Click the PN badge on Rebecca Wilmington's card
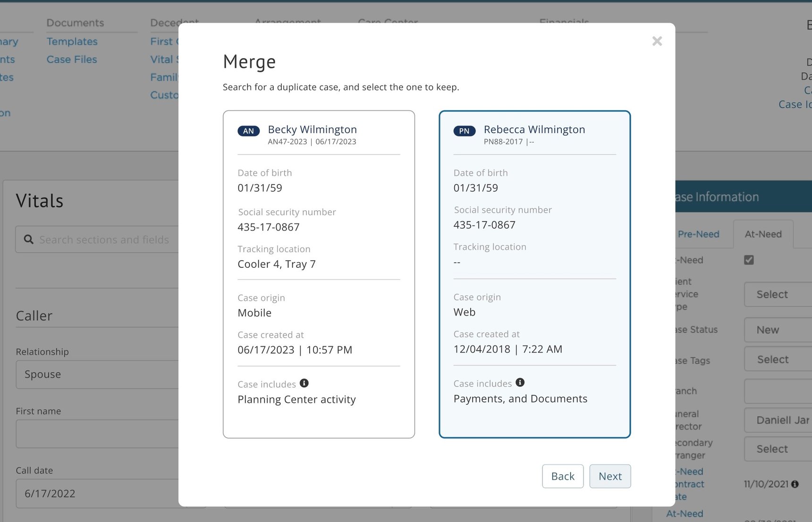This screenshot has width=812, height=522. [464, 131]
